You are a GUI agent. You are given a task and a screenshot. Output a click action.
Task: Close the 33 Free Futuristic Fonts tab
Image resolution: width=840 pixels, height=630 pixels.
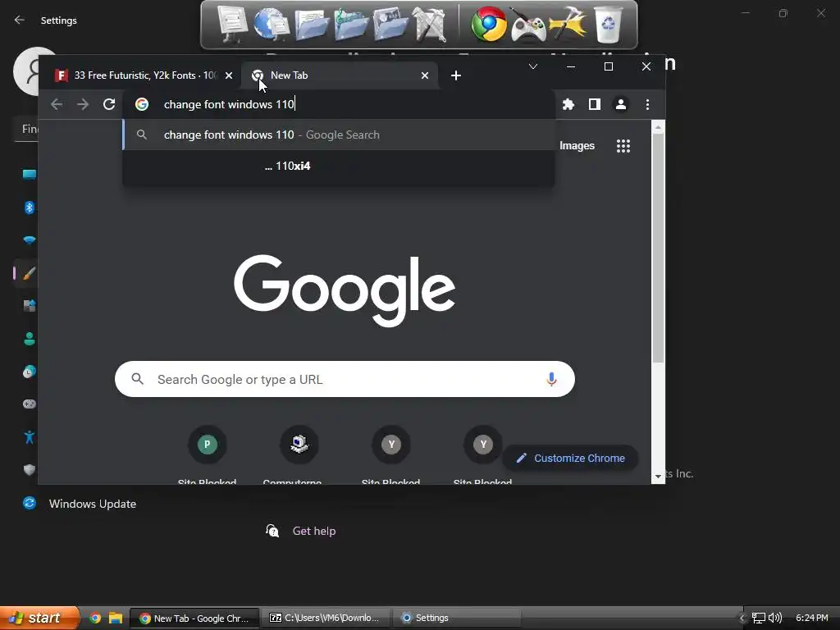pyautogui.click(x=229, y=75)
